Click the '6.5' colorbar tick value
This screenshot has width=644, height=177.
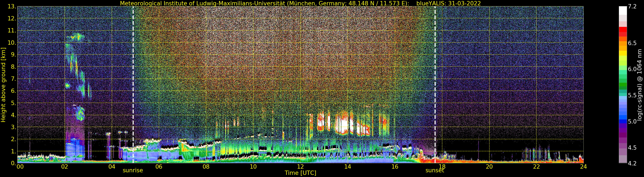pos(632,43)
